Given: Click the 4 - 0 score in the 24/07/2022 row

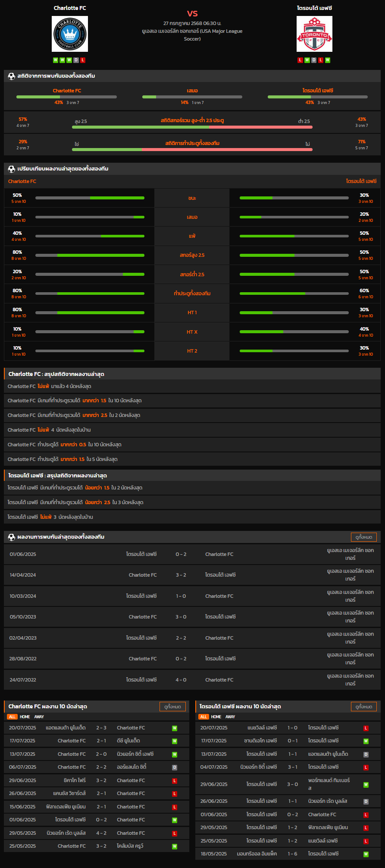Looking at the screenshot, I should coord(181,680).
